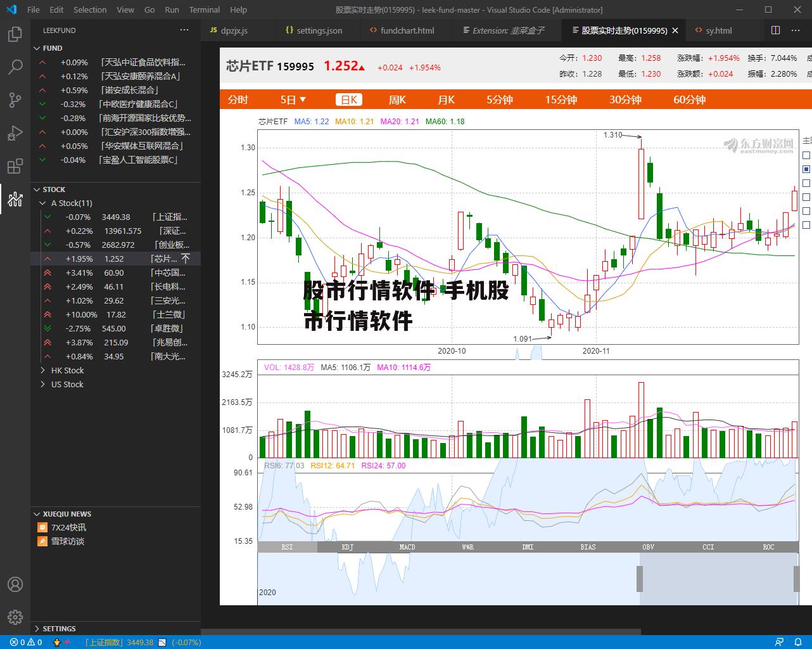Click the VS Code logo menu icon
The height and width of the screenshot is (649, 812).
(11, 10)
